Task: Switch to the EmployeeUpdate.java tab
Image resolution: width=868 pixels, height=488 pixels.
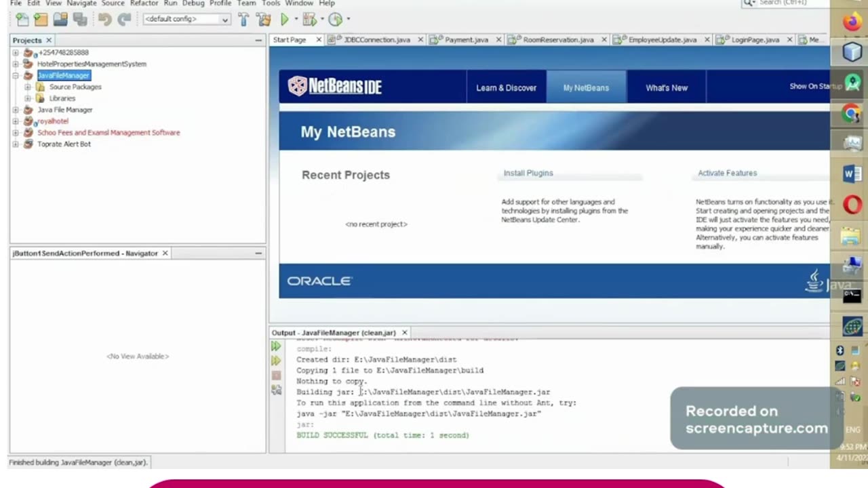Action: [x=663, y=40]
